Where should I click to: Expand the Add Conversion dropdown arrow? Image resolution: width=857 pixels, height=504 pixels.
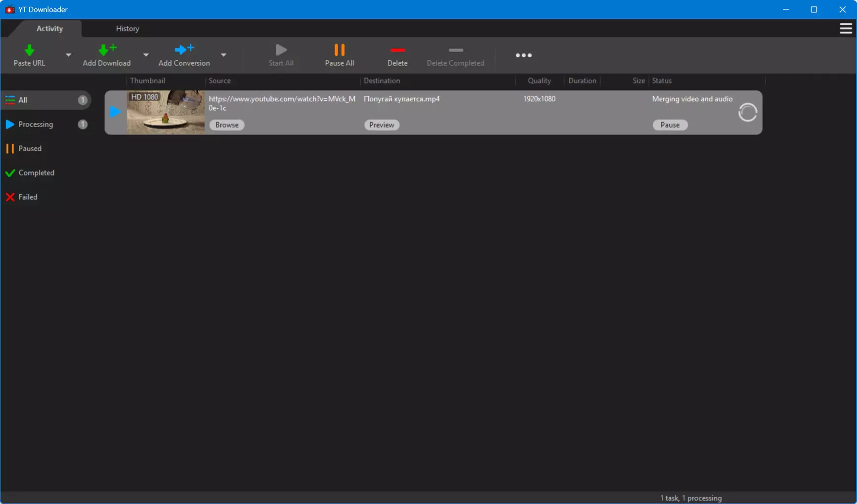click(x=223, y=55)
